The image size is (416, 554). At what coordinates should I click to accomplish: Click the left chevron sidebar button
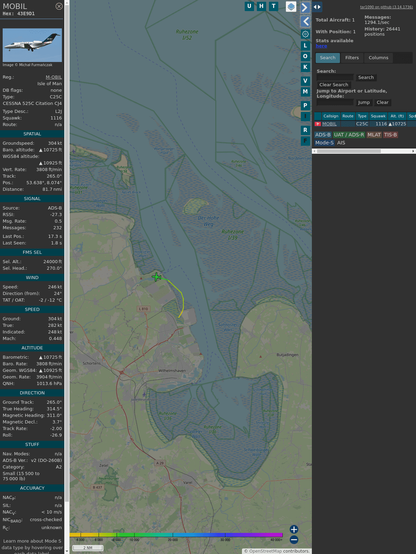pyautogui.click(x=305, y=22)
